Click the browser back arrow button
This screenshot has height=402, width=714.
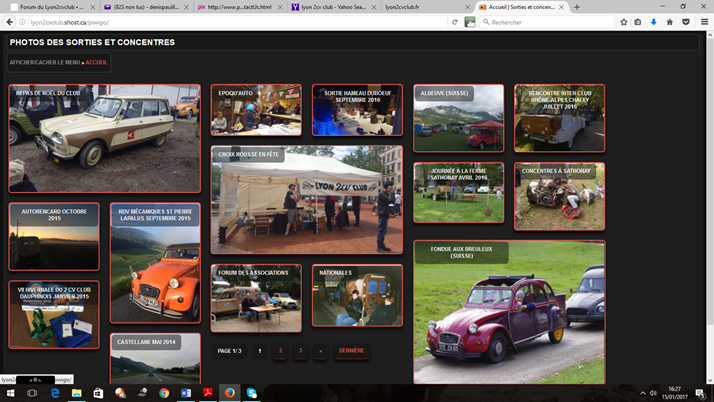(x=10, y=21)
